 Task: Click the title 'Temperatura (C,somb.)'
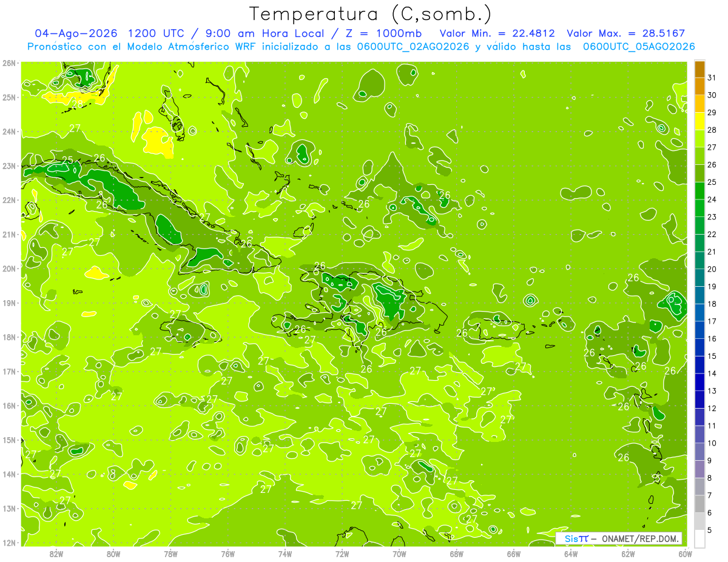pos(371,13)
